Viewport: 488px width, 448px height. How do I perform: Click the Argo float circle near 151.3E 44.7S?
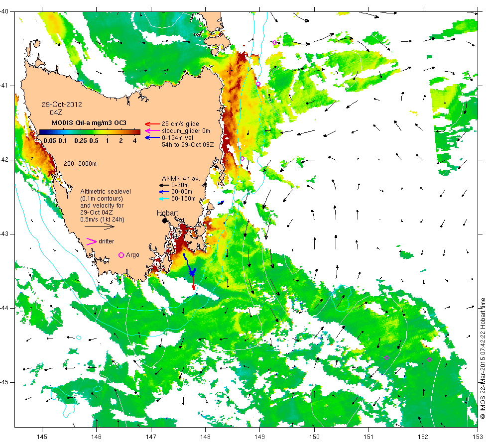point(386,358)
